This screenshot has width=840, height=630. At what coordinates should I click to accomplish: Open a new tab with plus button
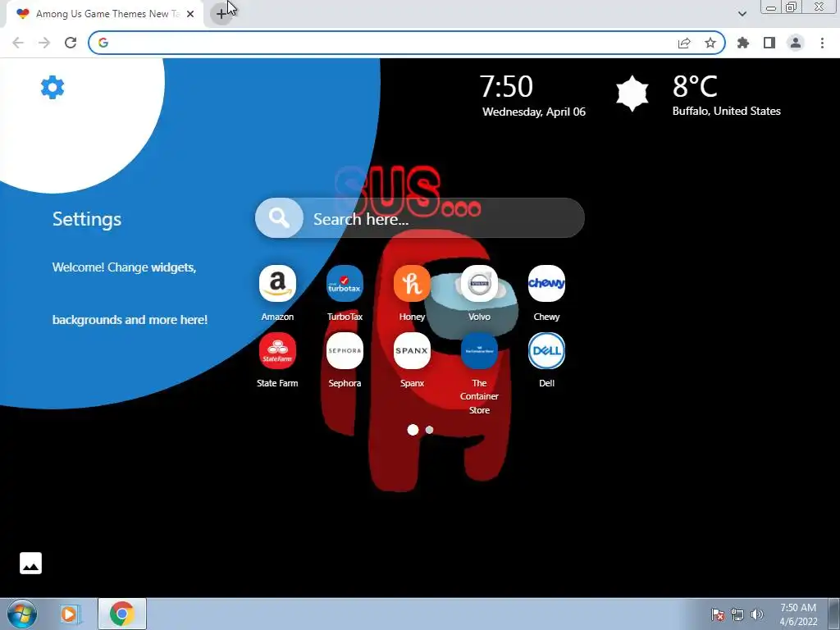[221, 14]
